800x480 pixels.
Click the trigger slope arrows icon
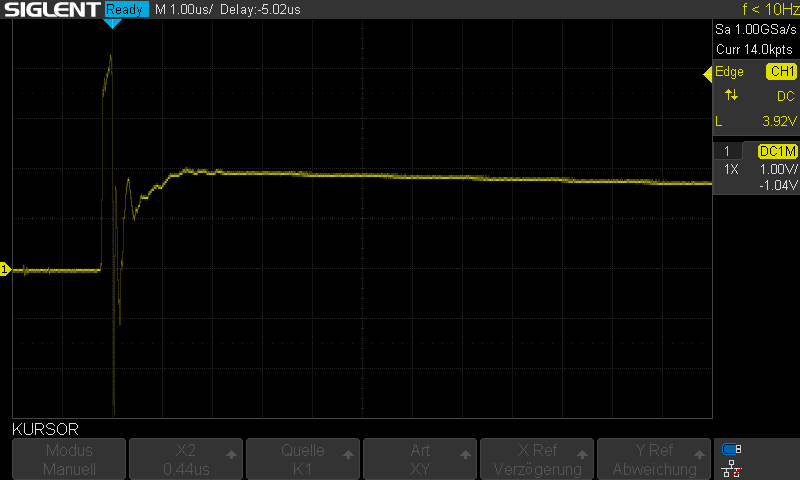pos(731,95)
